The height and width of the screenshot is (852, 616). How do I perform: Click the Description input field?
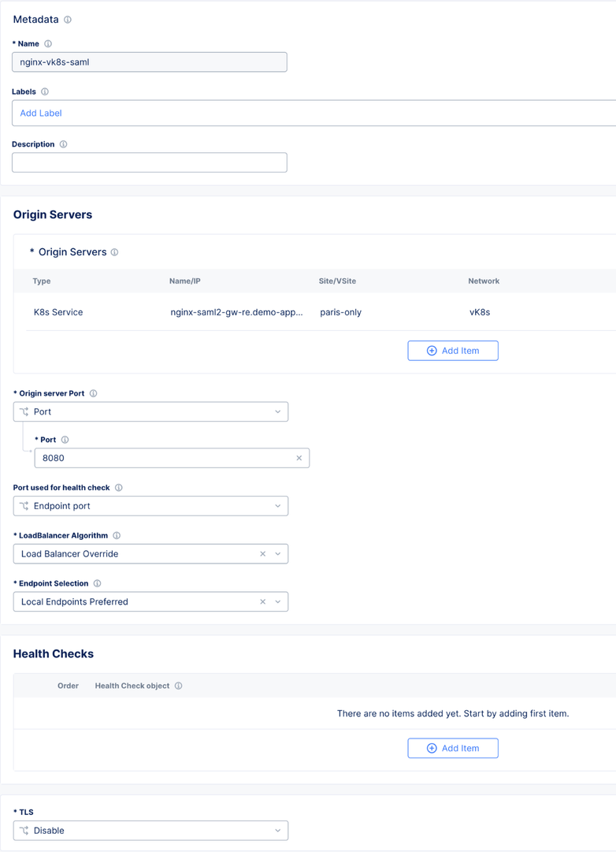point(150,162)
